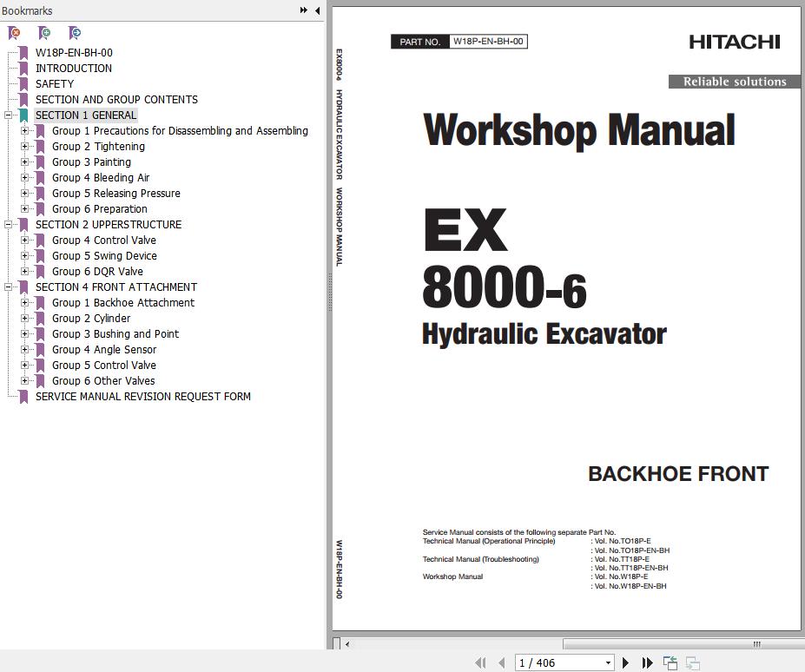Screen dimensions: 805x672
Task: Click the add new bookmark icon
Action: 44,33
